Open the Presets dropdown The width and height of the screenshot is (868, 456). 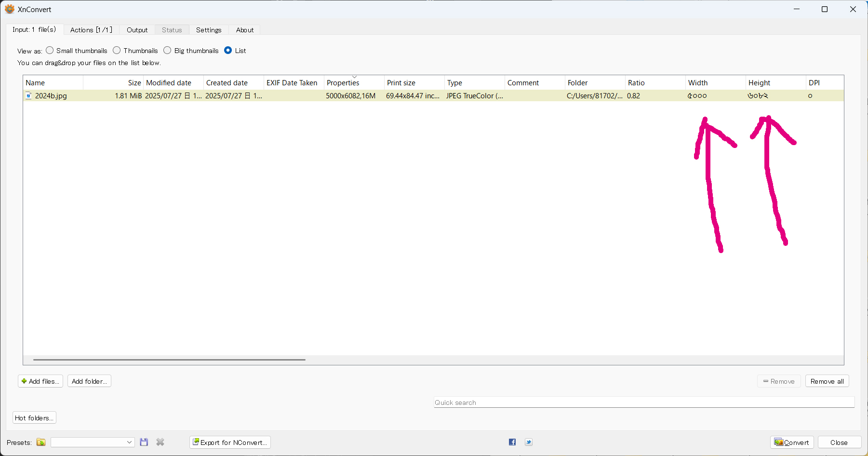click(x=93, y=442)
